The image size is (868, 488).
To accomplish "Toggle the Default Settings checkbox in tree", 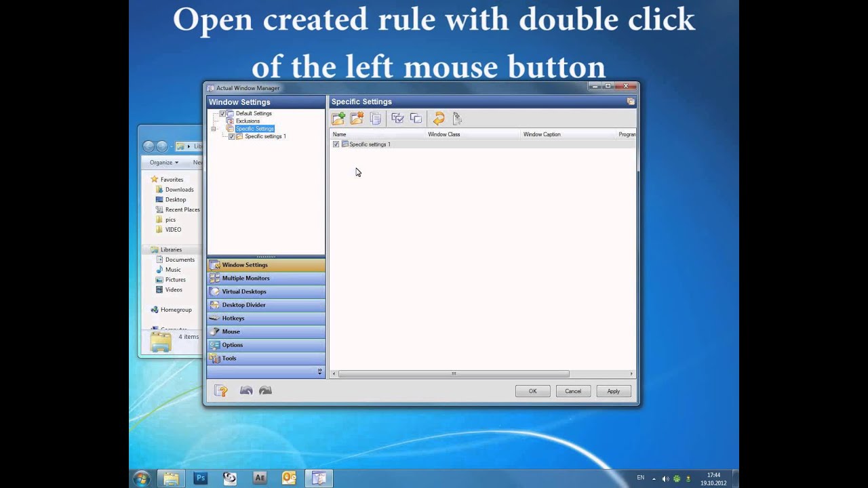I will pyautogui.click(x=222, y=113).
